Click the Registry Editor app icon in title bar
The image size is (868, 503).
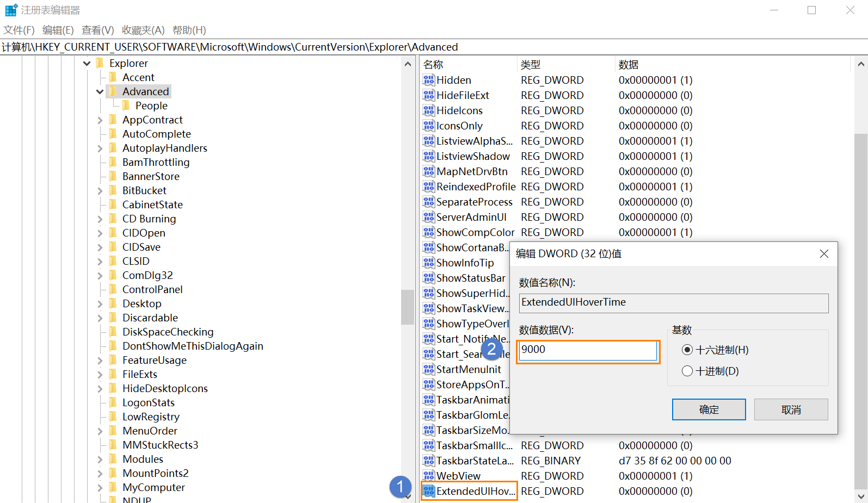coord(11,10)
